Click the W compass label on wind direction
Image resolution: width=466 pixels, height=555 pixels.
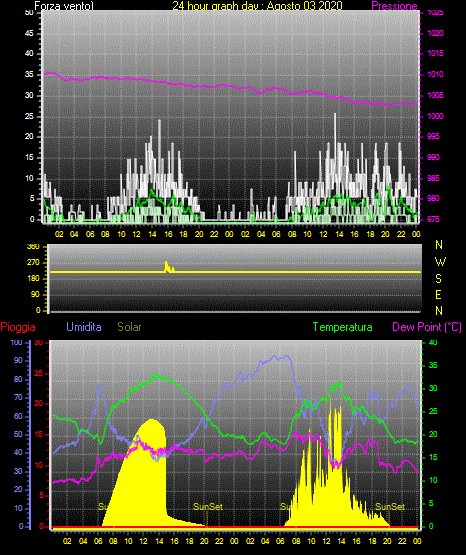[x=440, y=262]
